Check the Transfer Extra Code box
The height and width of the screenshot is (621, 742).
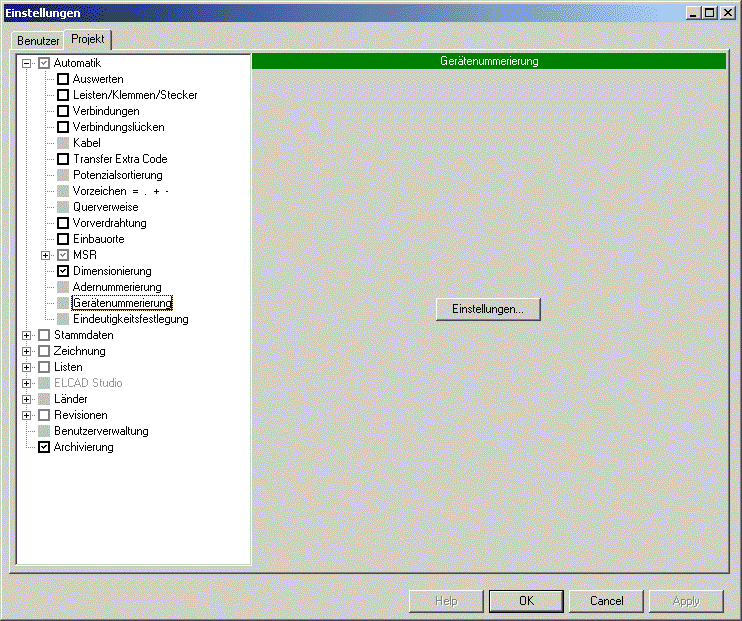point(63,159)
